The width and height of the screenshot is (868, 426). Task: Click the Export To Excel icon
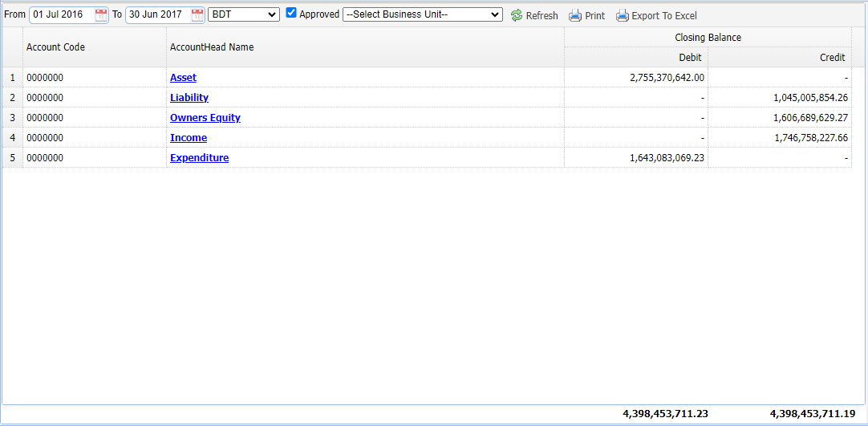tap(623, 15)
